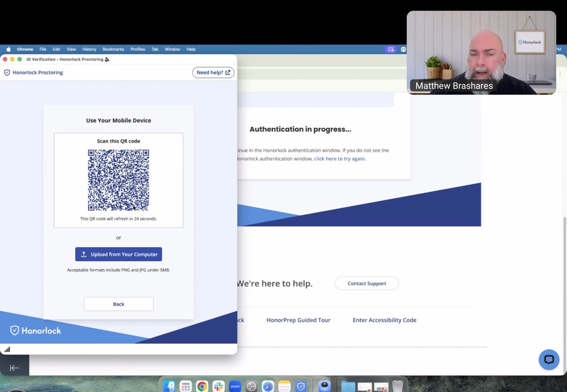Open Notes from the Dock

click(284, 386)
